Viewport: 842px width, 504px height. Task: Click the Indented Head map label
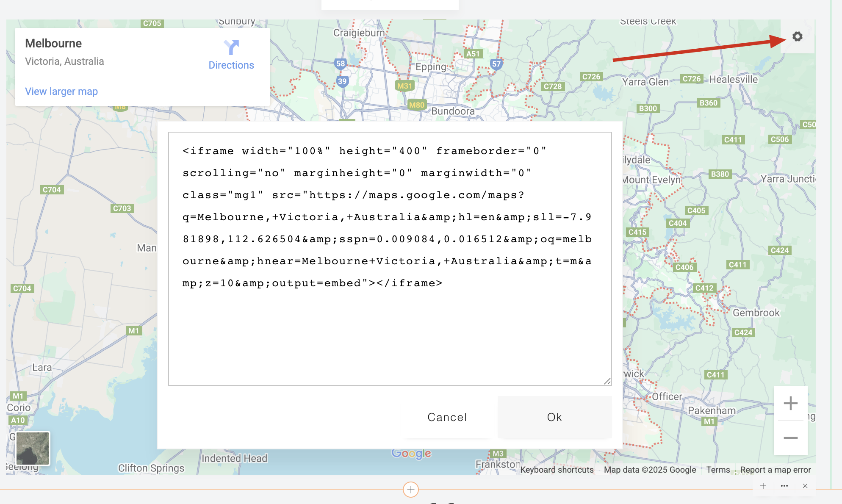(x=234, y=458)
